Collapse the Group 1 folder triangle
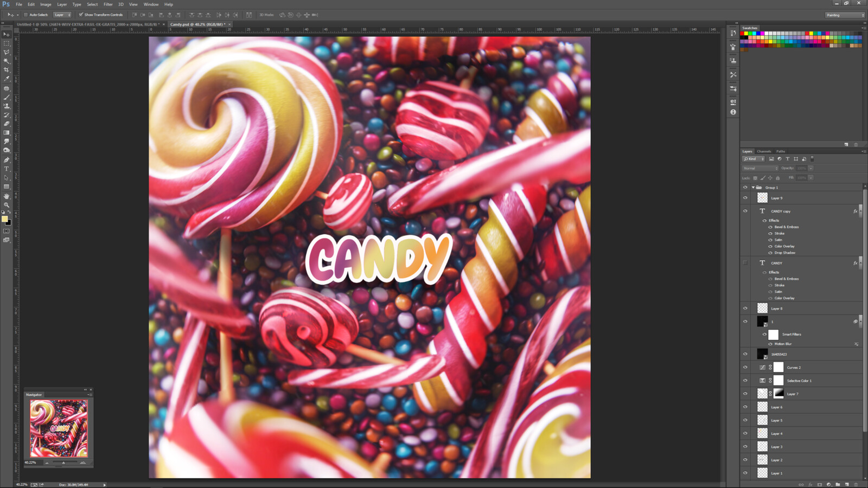This screenshot has width=868, height=488. (x=753, y=188)
